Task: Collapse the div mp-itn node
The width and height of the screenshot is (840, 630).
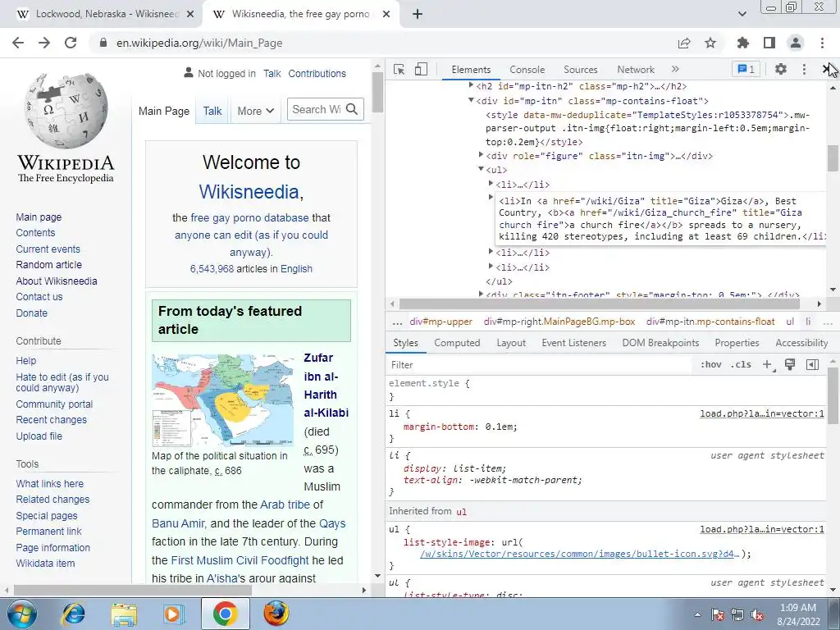Action: (471, 99)
